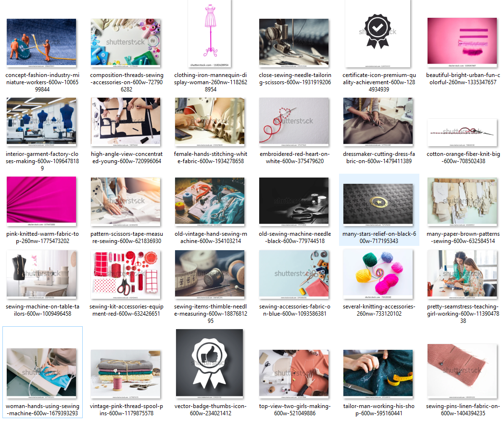Viewport: 504px width, 422px height.
Task: Click file name sewing-kit-accessories-equipment-red-600w-632426651
Action: 126,310
